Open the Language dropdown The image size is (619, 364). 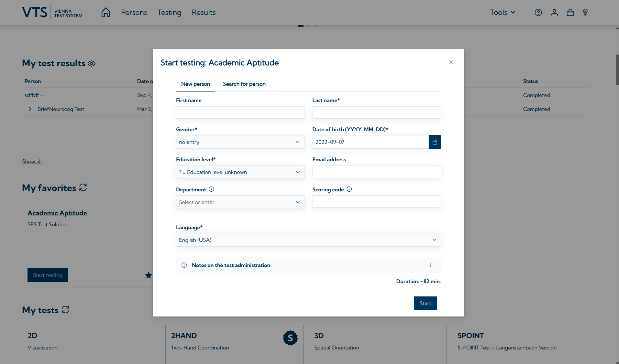coord(308,240)
